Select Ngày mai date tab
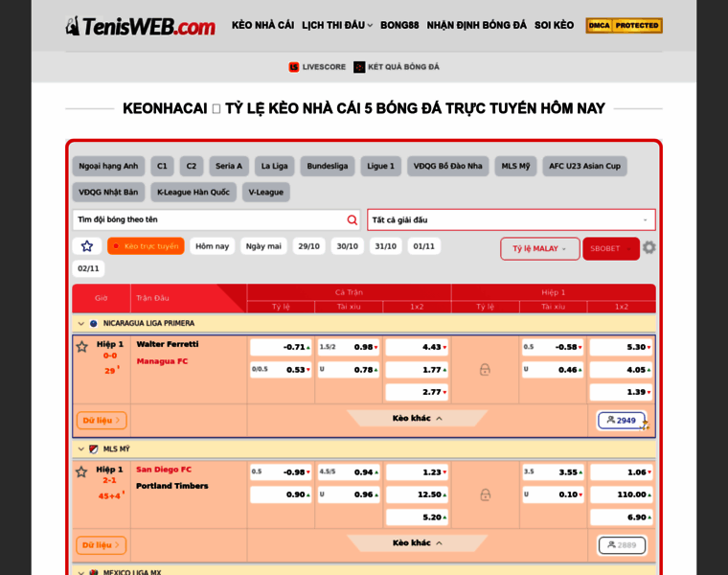The height and width of the screenshot is (575, 728). (x=263, y=246)
